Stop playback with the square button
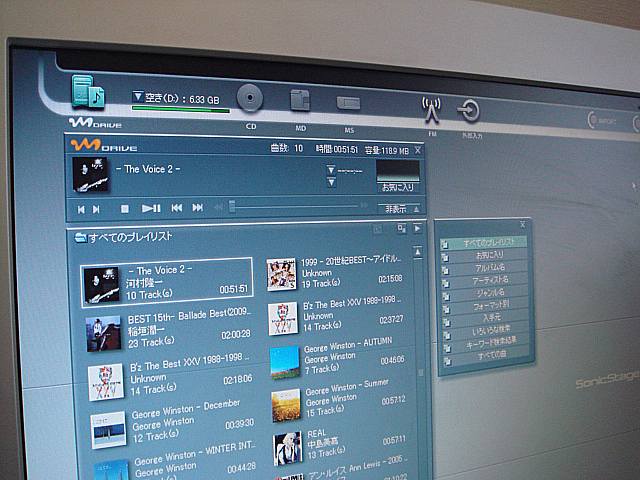The image size is (640, 480). [125, 209]
